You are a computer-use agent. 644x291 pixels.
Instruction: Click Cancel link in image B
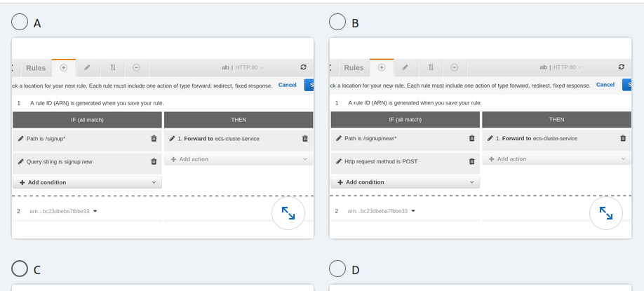(605, 85)
